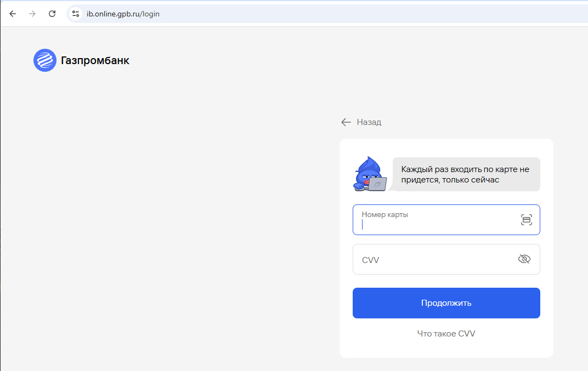Screen dimensions: 588x371
Task: Click the Номер карты floating label text
Action: point(385,215)
